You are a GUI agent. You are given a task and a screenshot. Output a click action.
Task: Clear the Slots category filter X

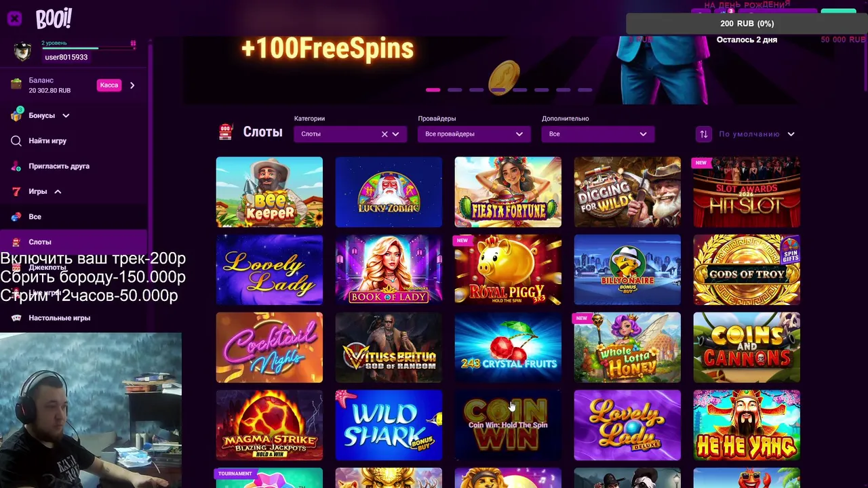(x=384, y=134)
